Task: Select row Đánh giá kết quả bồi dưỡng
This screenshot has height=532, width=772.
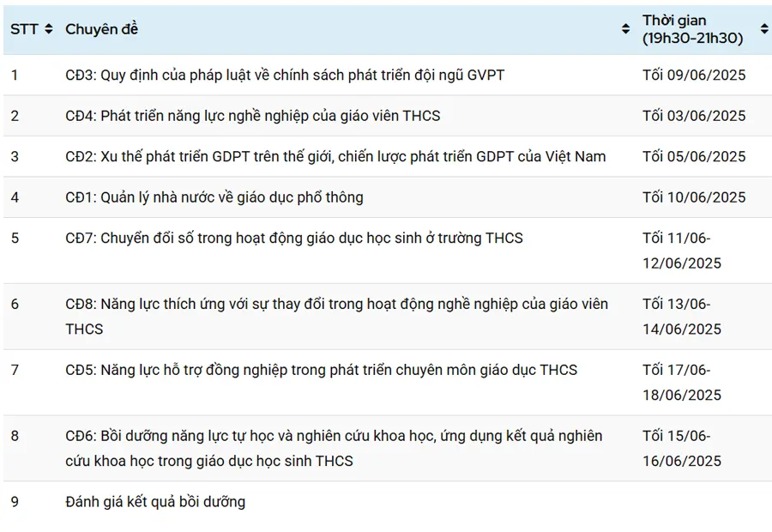Action: tap(388, 502)
